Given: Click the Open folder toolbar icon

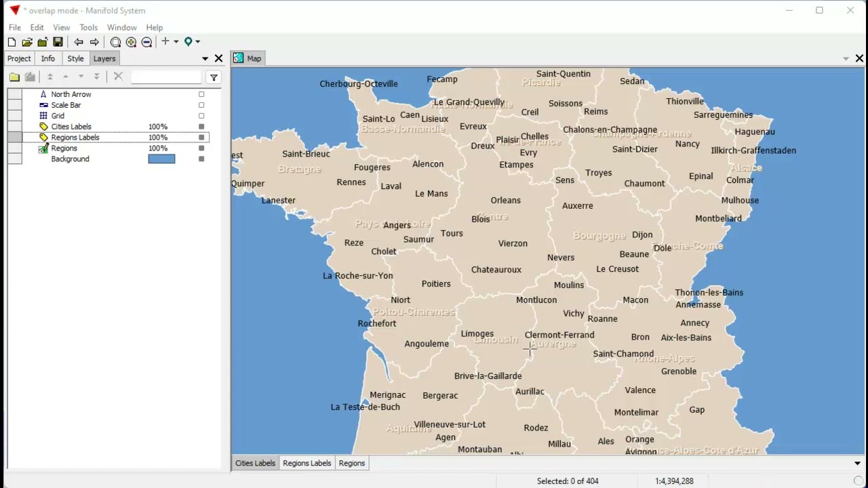Looking at the screenshot, I should (27, 42).
